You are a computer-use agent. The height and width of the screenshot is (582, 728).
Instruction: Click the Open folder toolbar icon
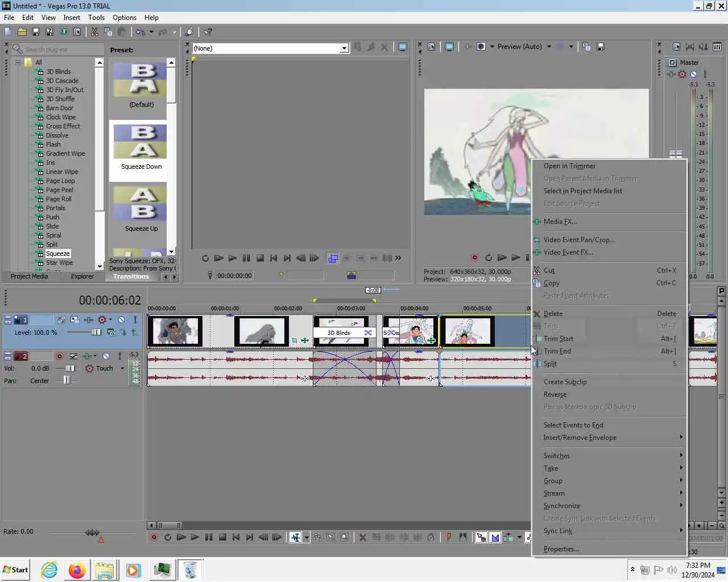[x=22, y=32]
